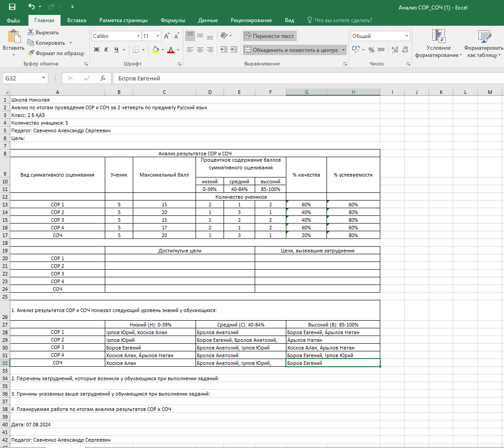Open the font size dropdown showing 11

point(158,36)
